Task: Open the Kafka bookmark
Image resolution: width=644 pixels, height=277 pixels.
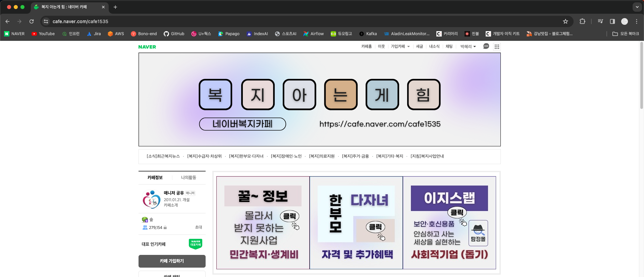Action: pos(368,34)
